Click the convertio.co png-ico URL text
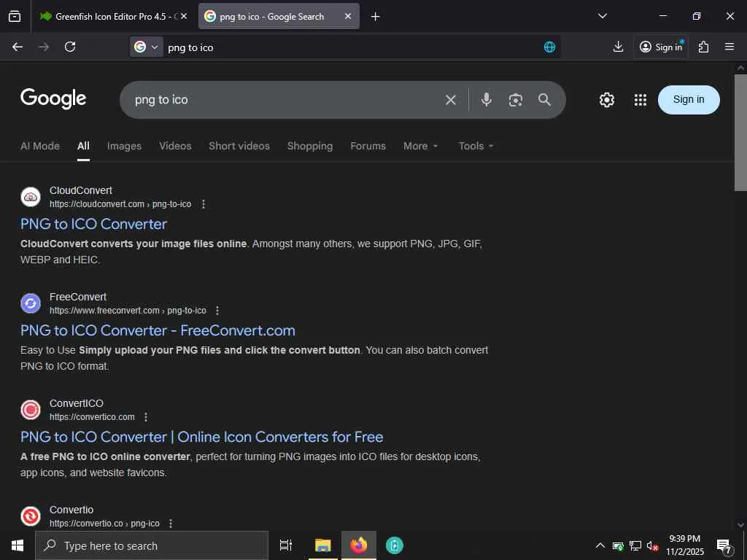The height and width of the screenshot is (560, 747). 104,524
